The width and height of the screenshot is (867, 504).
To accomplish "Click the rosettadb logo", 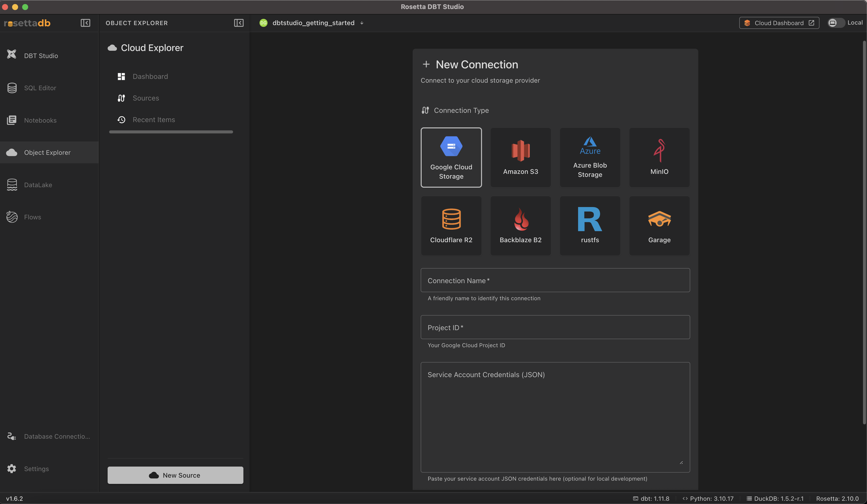I will tap(27, 23).
